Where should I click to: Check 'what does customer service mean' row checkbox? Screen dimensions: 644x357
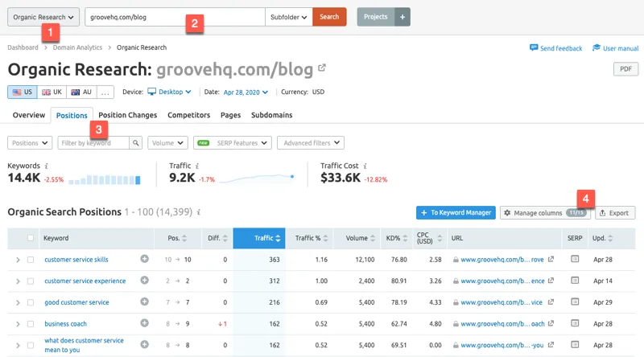pos(31,345)
